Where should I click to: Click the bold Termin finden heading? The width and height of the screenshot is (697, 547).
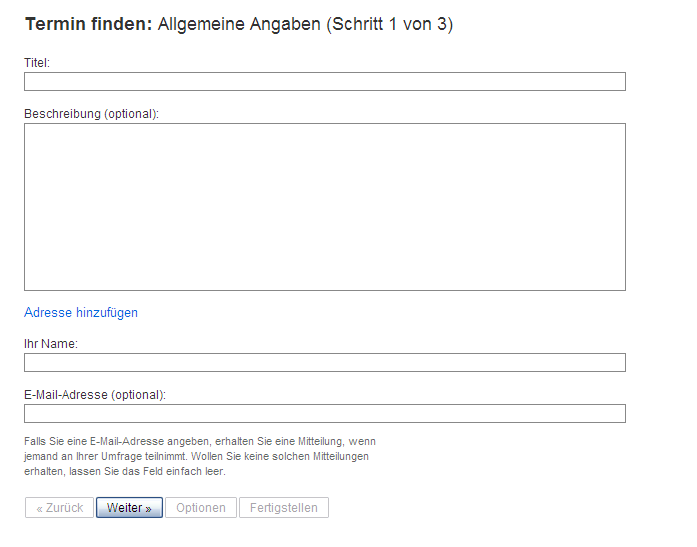pos(87,24)
